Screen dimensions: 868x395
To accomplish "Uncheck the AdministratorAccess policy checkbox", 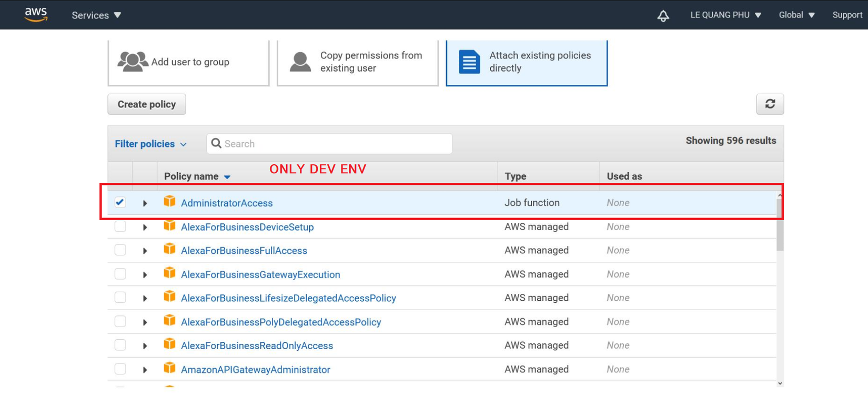I will point(120,202).
